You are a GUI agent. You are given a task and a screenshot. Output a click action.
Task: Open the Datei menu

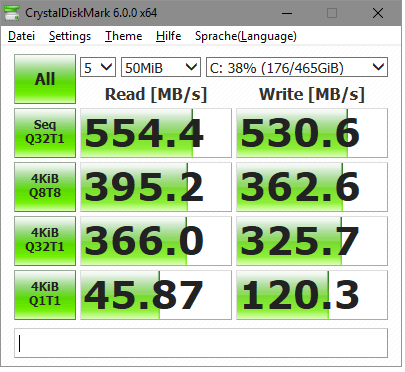click(x=21, y=36)
